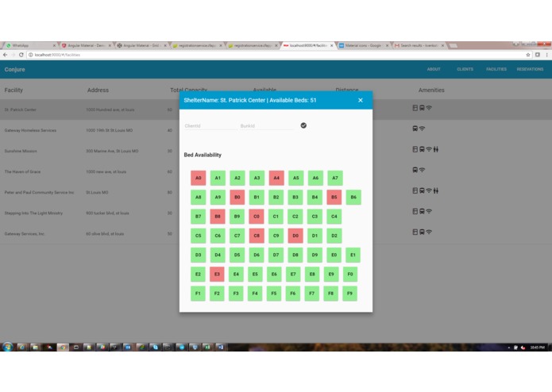Screen dimensions: 552x392
Task: Reload the page with refresh icon
Action: point(21,55)
